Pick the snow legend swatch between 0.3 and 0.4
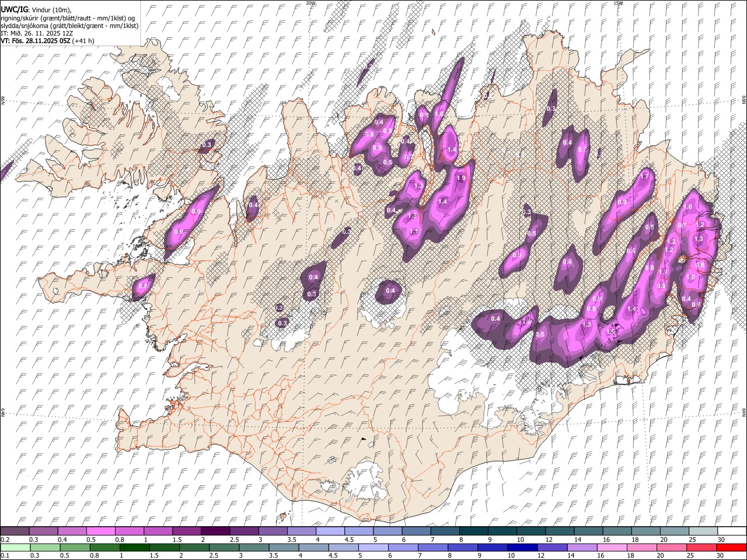This screenshot has height=560, width=747. click(43, 531)
